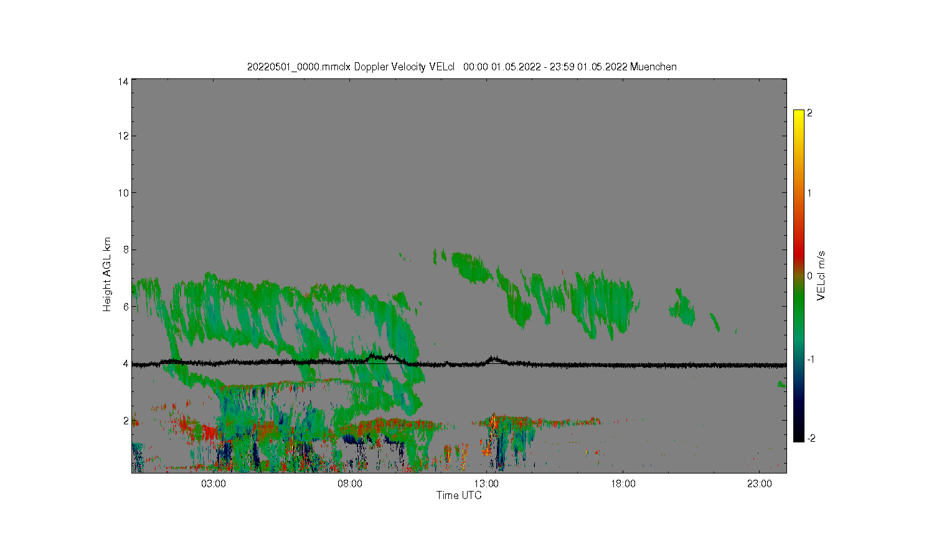
Task: Click the 08:00 time tick label
Action: click(350, 484)
